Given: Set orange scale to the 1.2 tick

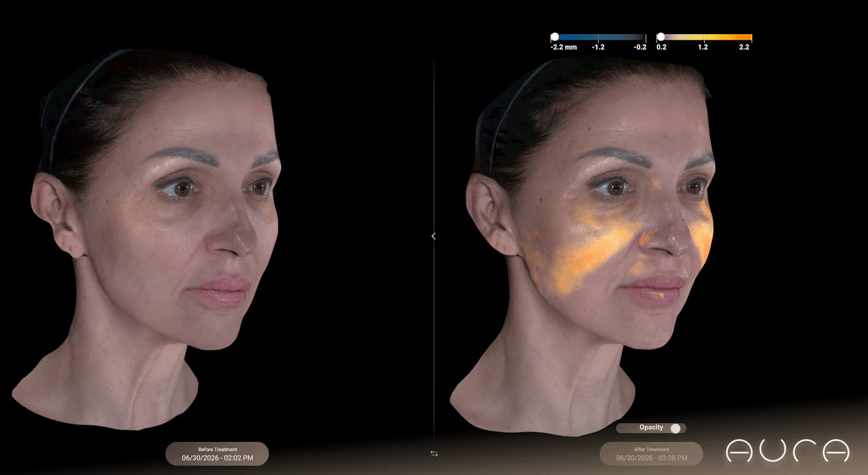Looking at the screenshot, I should click(704, 38).
